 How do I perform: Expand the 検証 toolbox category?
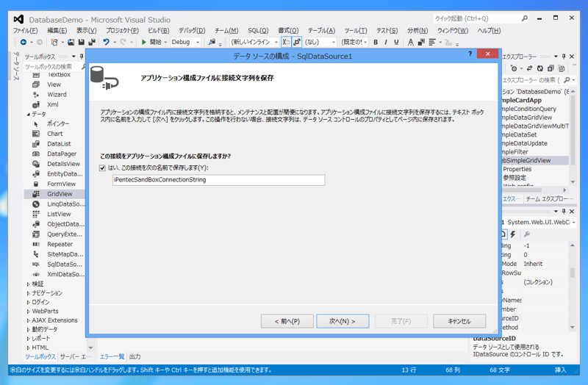pos(29,284)
